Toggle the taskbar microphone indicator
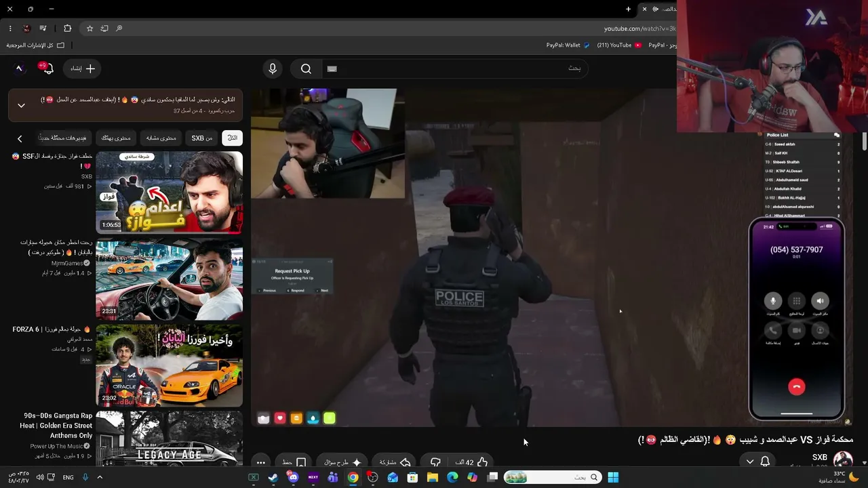 point(85,477)
